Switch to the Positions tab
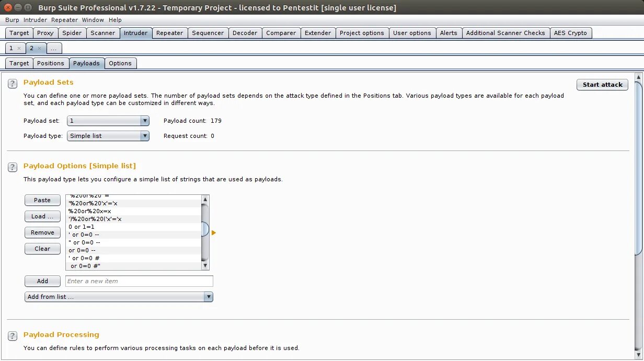The image size is (644, 361). point(50,63)
